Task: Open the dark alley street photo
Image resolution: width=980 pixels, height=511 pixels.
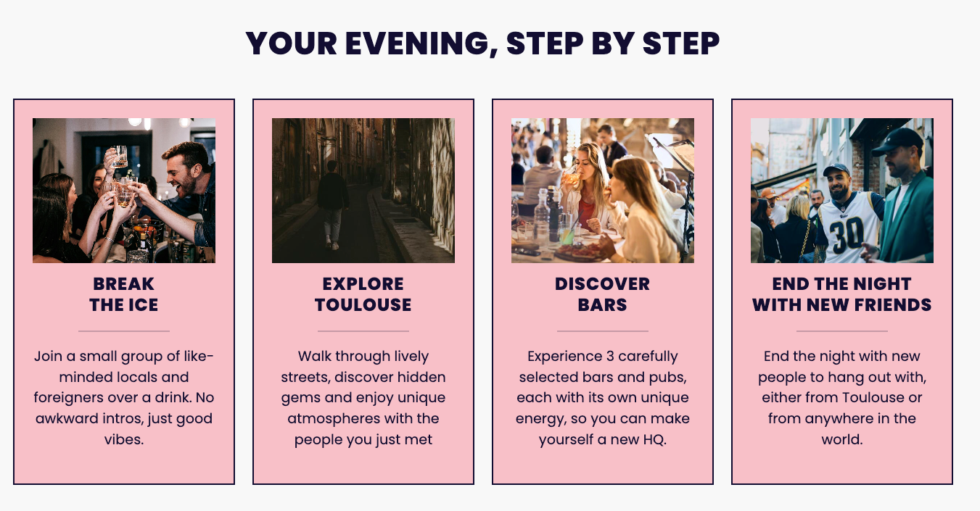Action: [x=363, y=191]
